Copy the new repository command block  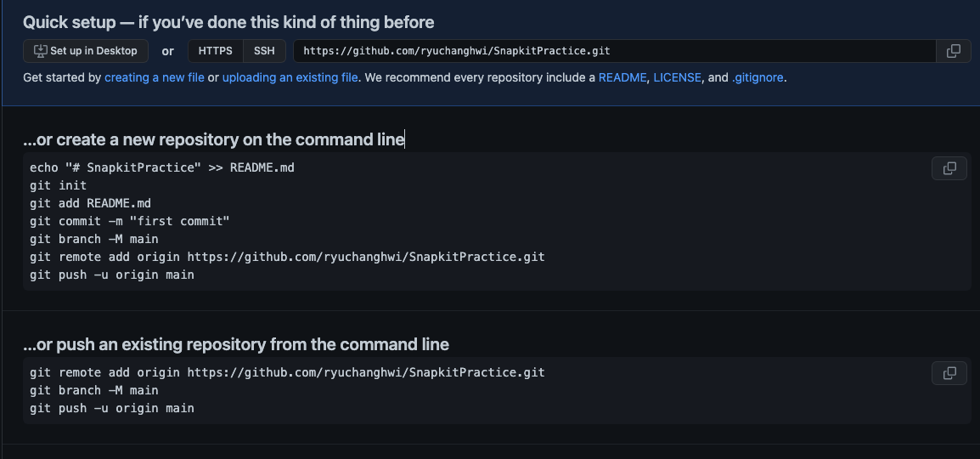949,168
